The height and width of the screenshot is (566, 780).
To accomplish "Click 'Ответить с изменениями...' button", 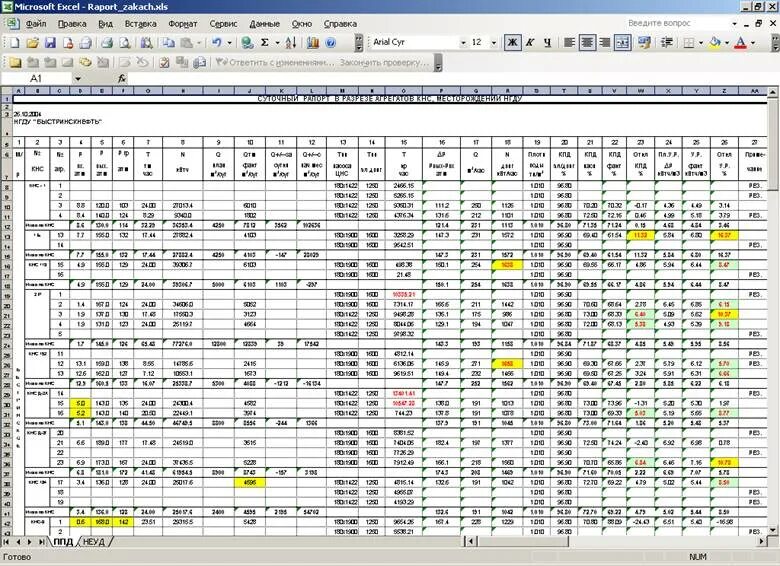I will (275, 63).
